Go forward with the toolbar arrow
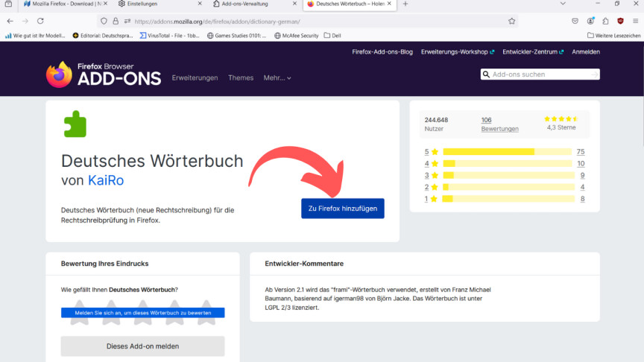Image resolution: width=644 pixels, height=362 pixels. coord(25,21)
